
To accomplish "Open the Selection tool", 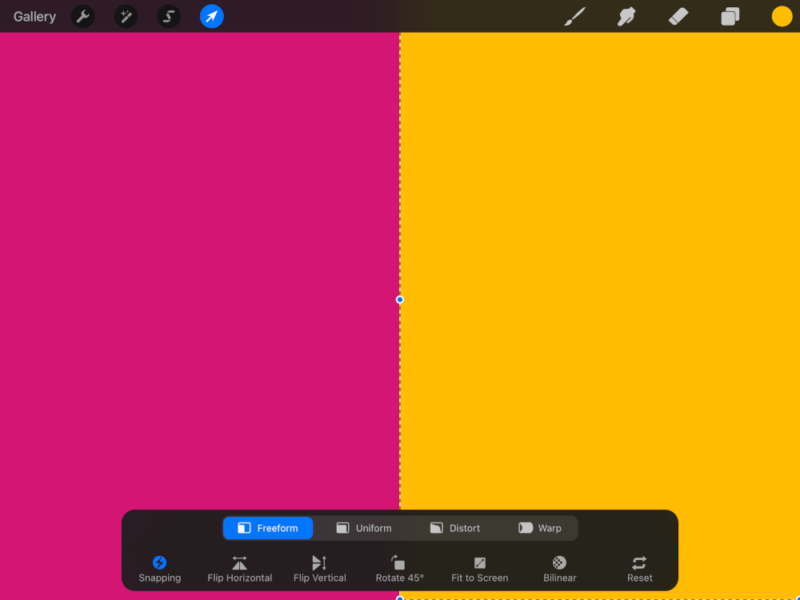I will (x=168, y=16).
